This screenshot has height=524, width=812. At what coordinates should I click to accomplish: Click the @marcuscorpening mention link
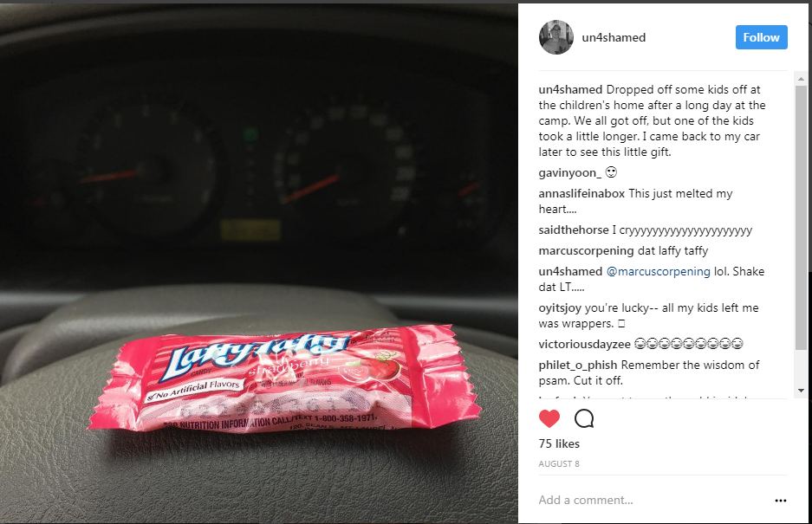tap(659, 271)
